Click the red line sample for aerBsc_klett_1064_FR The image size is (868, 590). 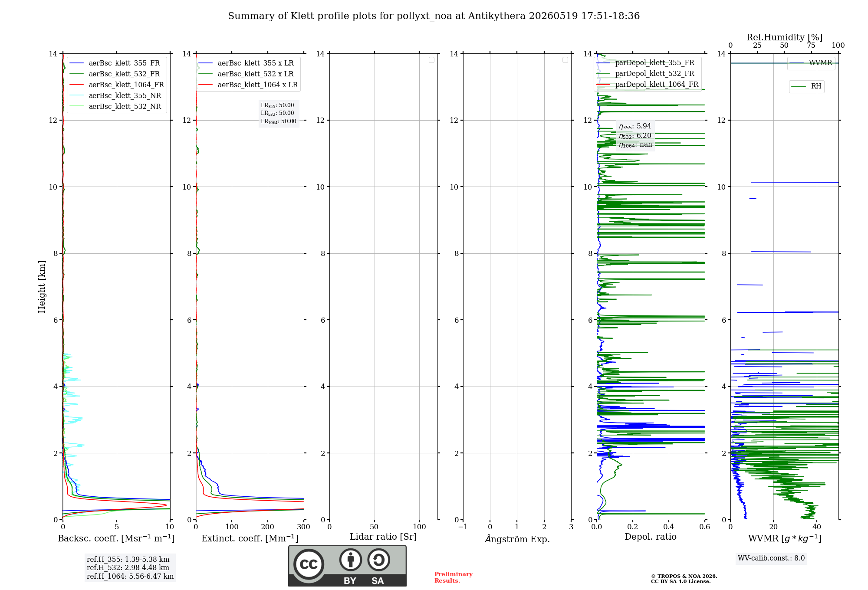click(x=76, y=85)
